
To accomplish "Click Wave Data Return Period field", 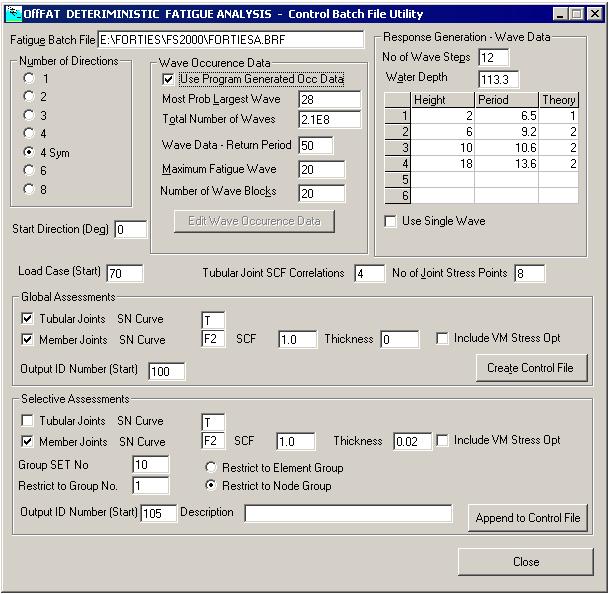I will click(x=316, y=146).
